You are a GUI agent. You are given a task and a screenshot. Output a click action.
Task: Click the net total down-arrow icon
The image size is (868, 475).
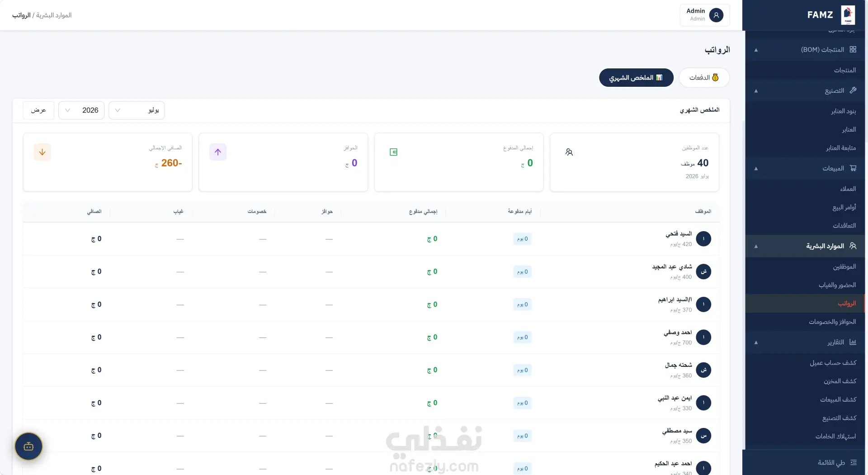pos(42,152)
